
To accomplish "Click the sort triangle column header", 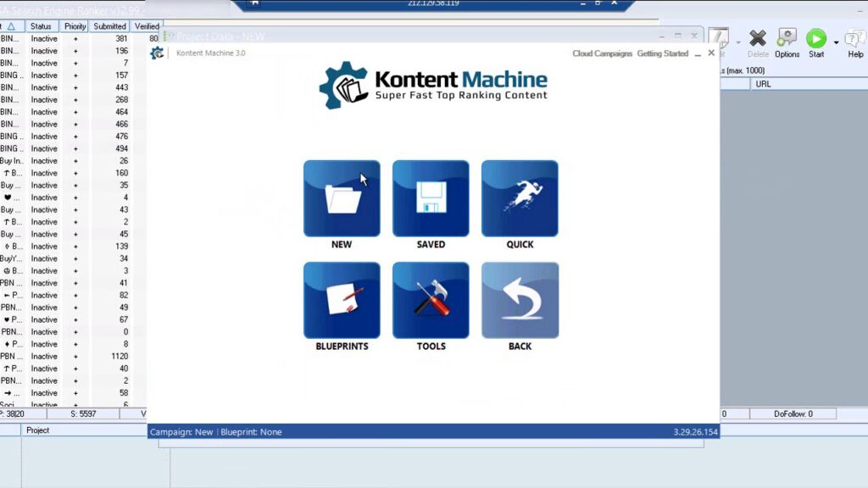I will (x=11, y=26).
